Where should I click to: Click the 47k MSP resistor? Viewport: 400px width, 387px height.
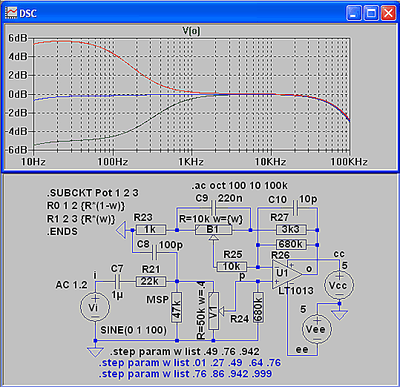177,307
